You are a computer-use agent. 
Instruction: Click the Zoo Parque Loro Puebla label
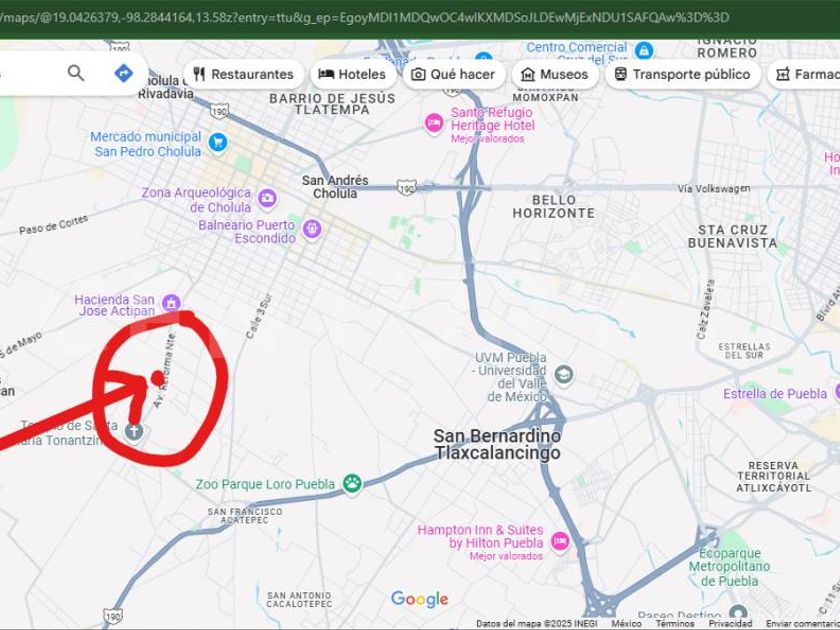(265, 484)
